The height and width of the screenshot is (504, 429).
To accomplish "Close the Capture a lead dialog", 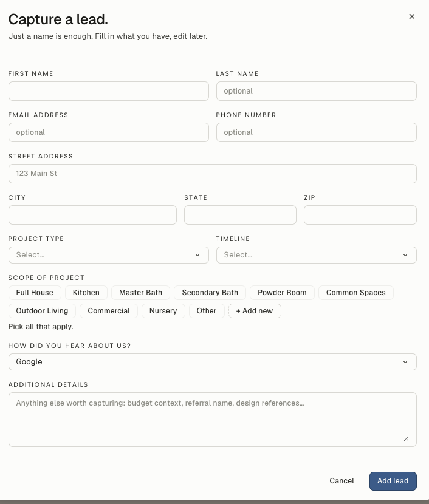I will click(411, 16).
